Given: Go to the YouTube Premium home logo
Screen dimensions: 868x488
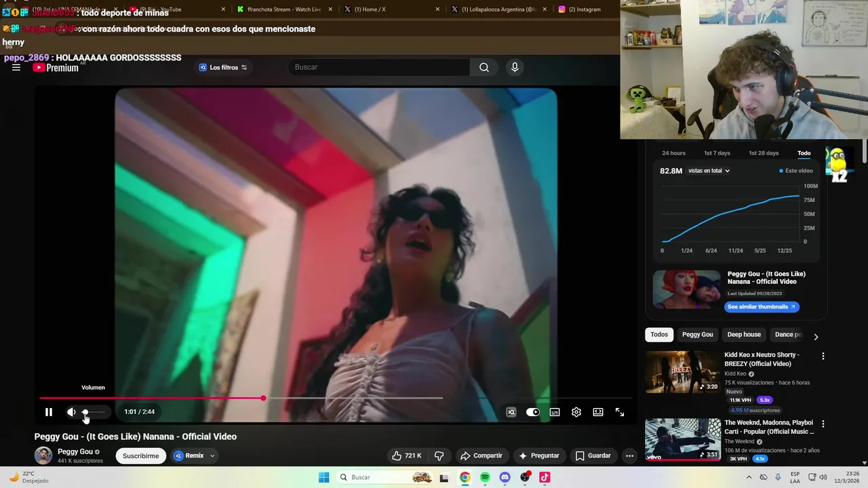Looking at the screenshot, I should [x=56, y=67].
